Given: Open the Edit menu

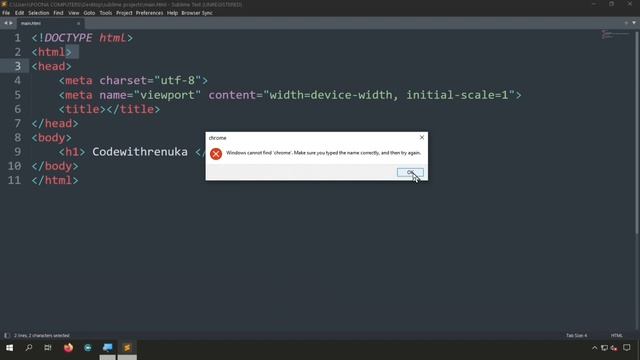Looking at the screenshot, I should [19, 13].
